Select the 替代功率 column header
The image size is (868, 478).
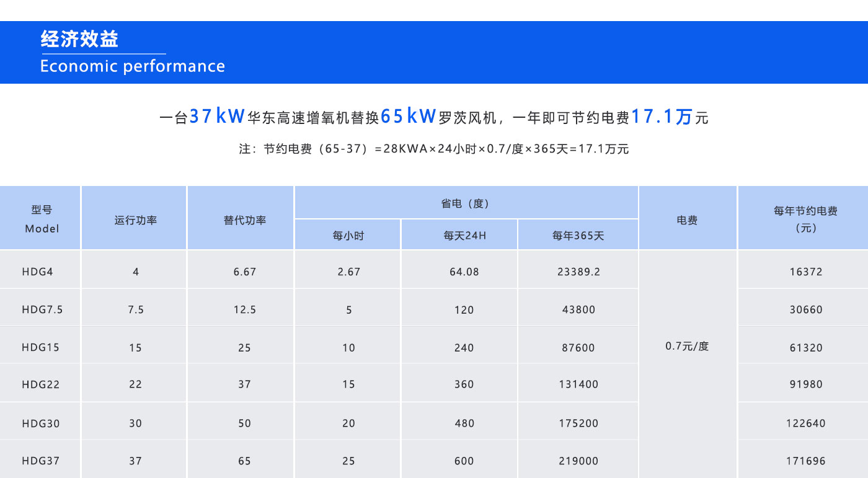[x=244, y=220]
